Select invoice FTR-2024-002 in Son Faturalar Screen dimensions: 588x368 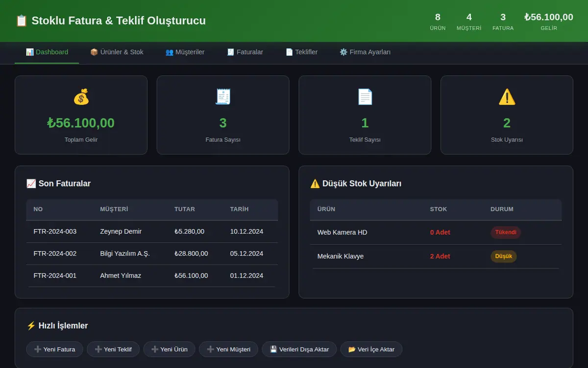(x=55, y=254)
